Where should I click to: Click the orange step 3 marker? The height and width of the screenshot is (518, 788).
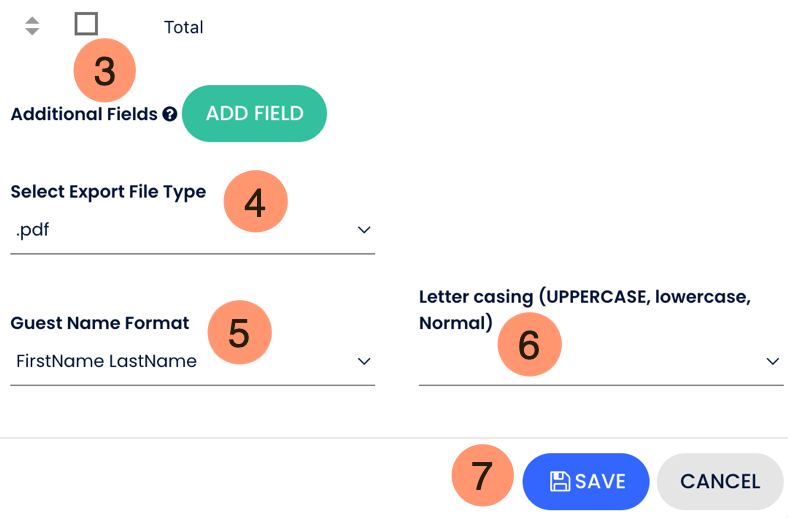point(105,71)
